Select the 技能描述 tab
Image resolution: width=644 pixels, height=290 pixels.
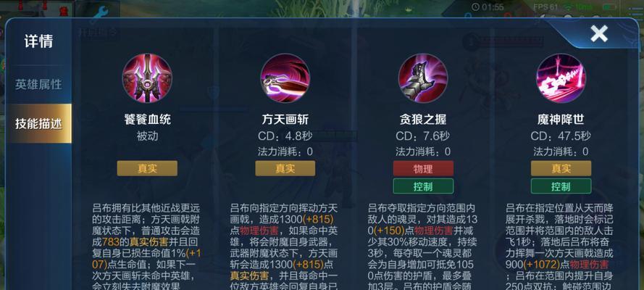pyautogui.click(x=38, y=123)
